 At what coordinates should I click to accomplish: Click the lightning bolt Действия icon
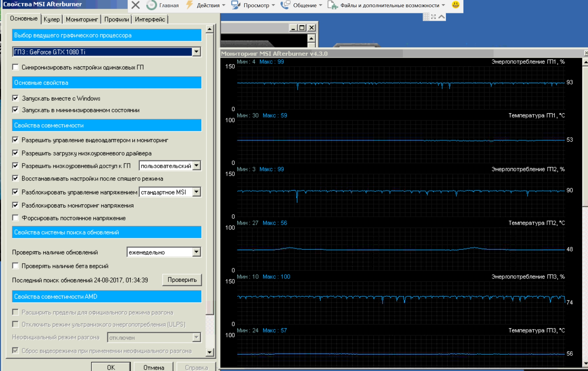(x=190, y=5)
